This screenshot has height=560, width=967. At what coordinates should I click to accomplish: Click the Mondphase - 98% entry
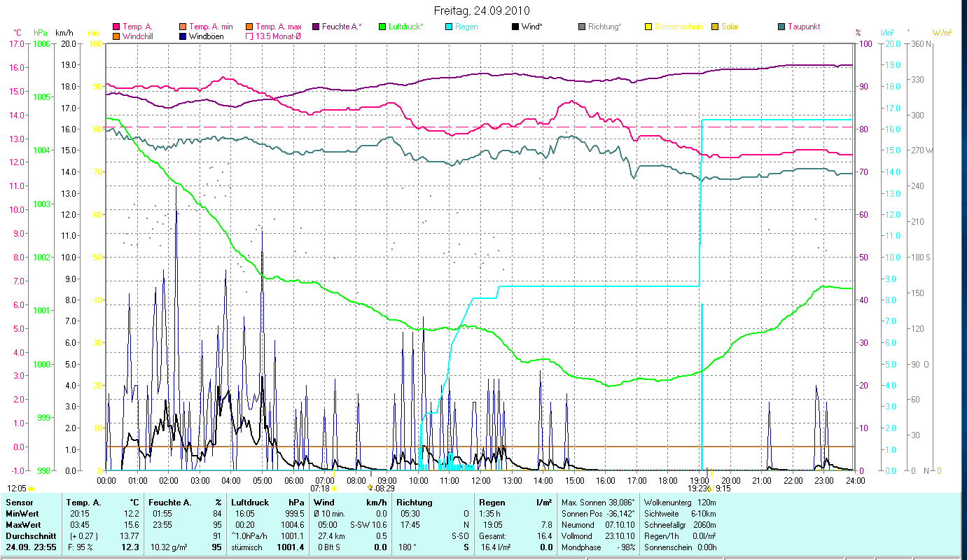(598, 547)
